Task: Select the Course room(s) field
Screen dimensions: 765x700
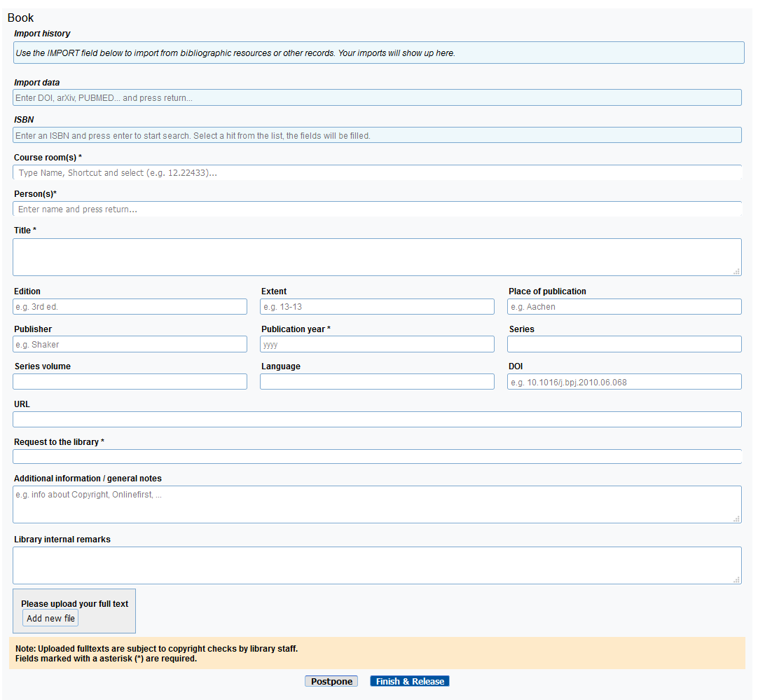Action: pyautogui.click(x=377, y=172)
